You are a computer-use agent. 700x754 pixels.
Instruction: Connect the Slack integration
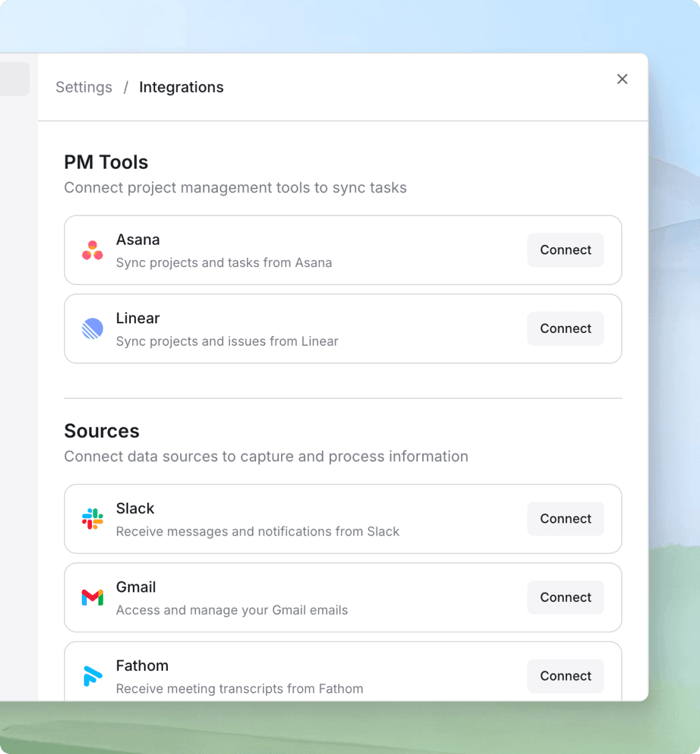pyautogui.click(x=565, y=519)
